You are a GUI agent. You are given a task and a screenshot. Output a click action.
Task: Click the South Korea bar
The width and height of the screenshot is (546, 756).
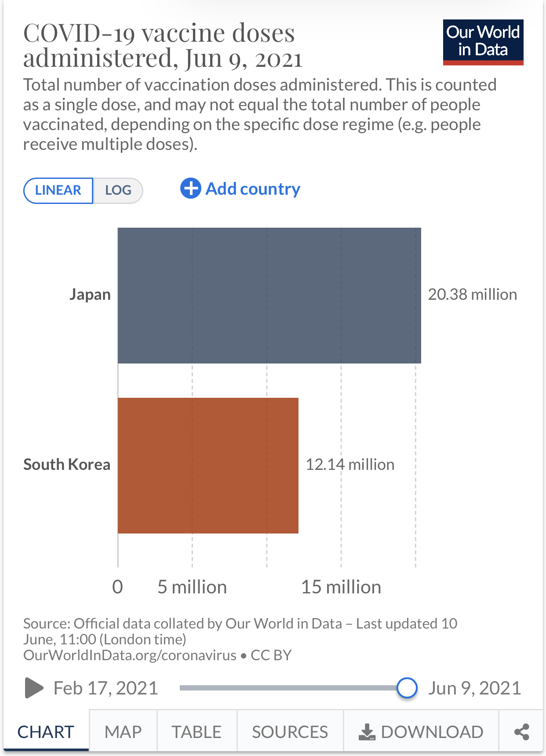pos(208,465)
